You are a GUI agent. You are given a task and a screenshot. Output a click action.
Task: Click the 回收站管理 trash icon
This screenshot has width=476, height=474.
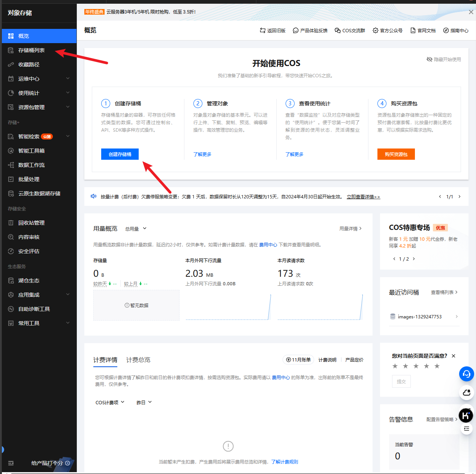(x=11, y=223)
